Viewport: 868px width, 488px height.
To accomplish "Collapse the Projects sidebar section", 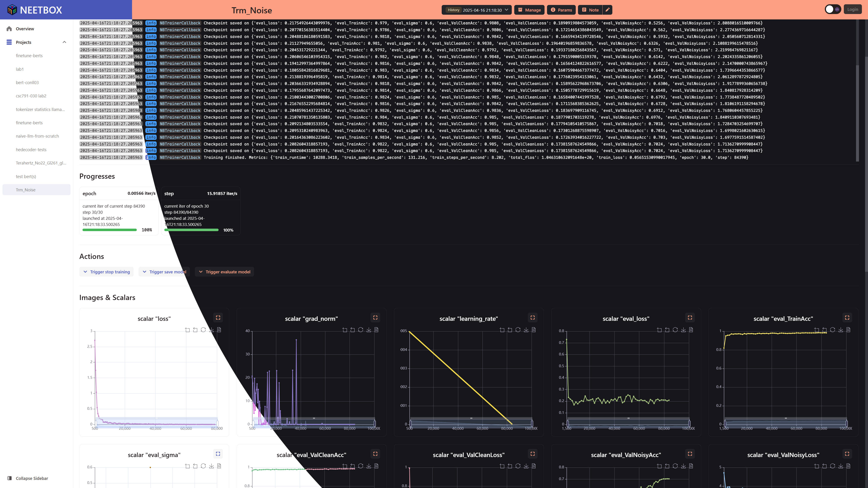I will pyautogui.click(x=64, y=42).
